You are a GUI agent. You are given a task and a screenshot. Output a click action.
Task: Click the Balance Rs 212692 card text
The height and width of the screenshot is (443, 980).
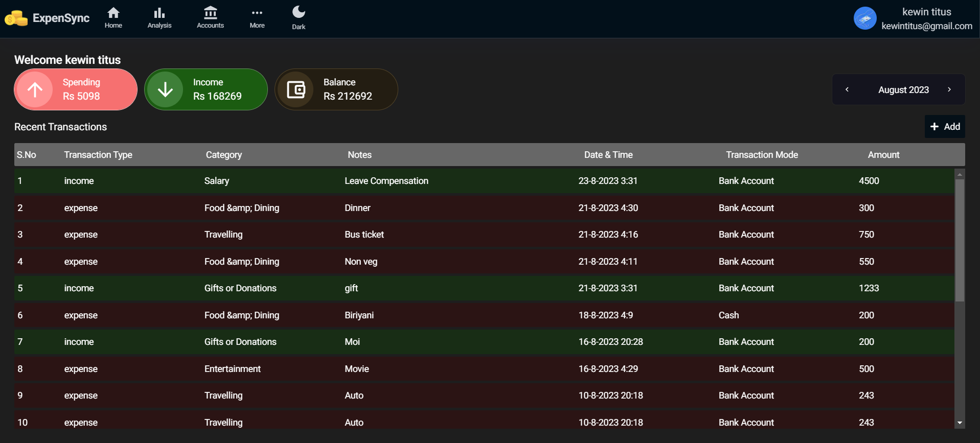[x=348, y=89]
